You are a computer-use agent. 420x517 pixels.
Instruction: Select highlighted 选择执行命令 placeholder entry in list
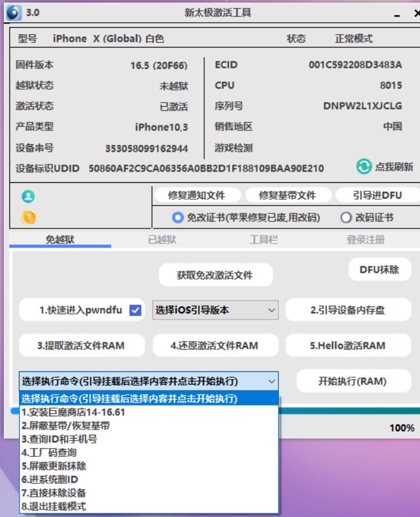(149, 399)
